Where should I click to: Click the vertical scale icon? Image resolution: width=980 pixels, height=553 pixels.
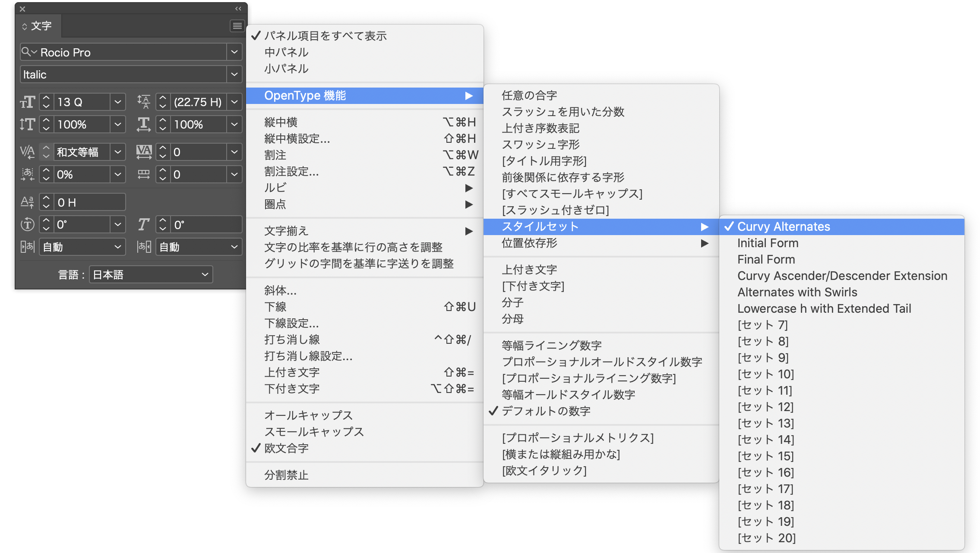click(x=27, y=124)
